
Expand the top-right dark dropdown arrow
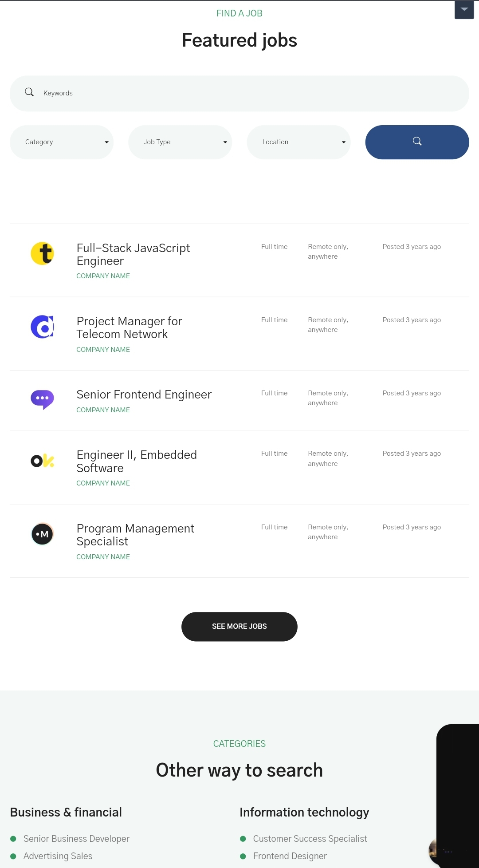coord(464,9)
